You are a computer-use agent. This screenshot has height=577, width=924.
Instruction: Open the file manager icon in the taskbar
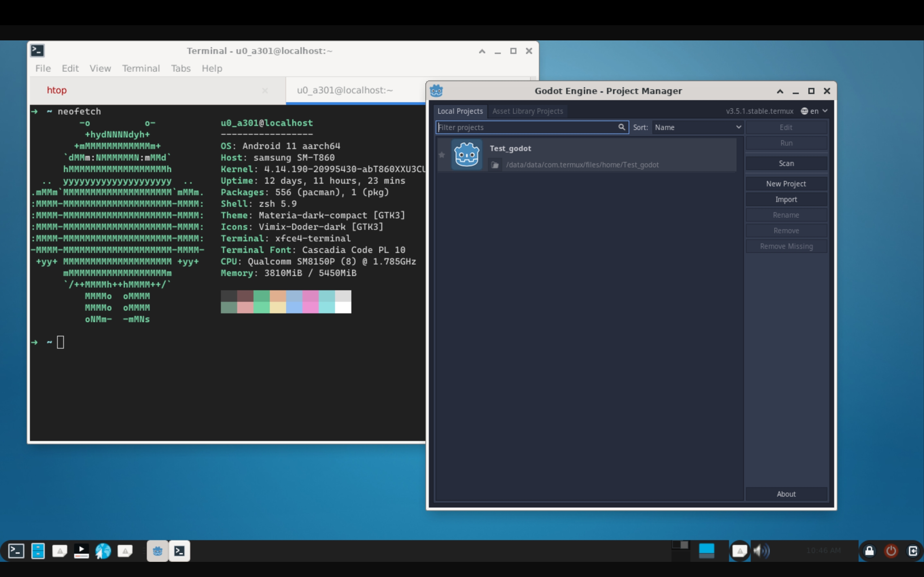[38, 551]
